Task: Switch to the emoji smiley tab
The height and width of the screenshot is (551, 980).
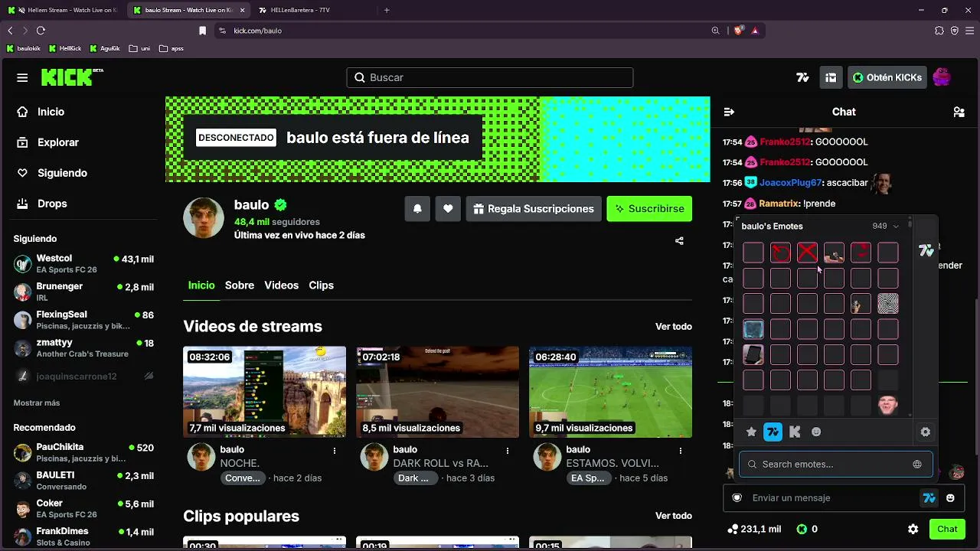Action: pyautogui.click(x=816, y=432)
